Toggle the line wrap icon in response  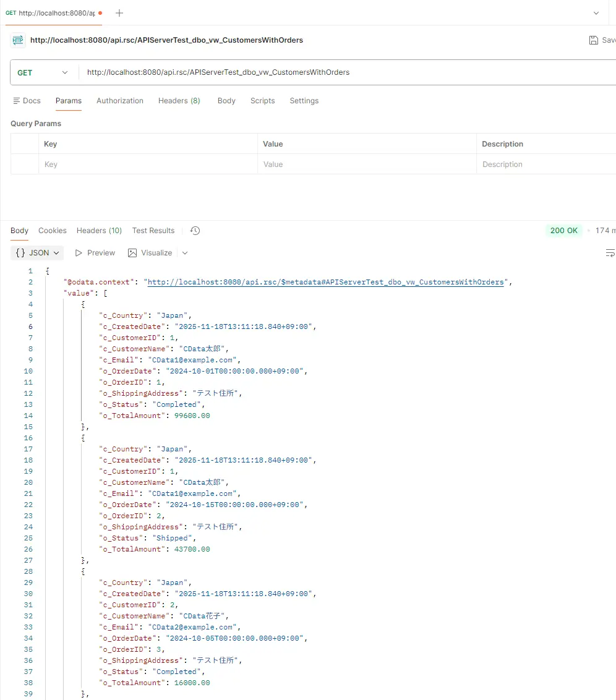(610, 253)
